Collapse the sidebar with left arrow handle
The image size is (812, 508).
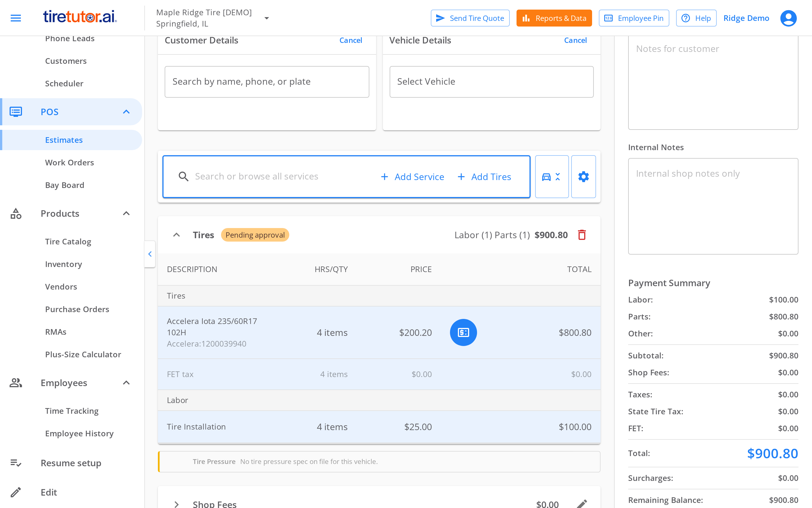pos(150,254)
